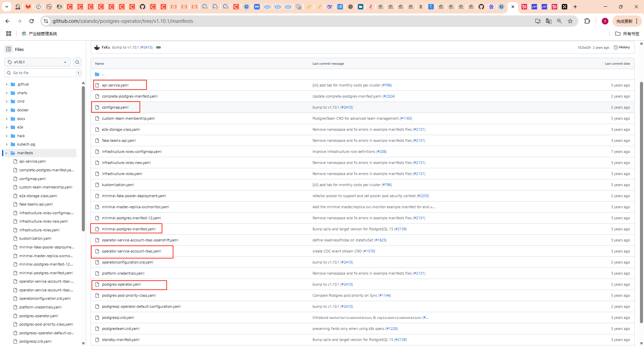This screenshot has height=346, width=644.
Task: Open platform-credentials.yaml in sidebar tree
Action: (40, 307)
